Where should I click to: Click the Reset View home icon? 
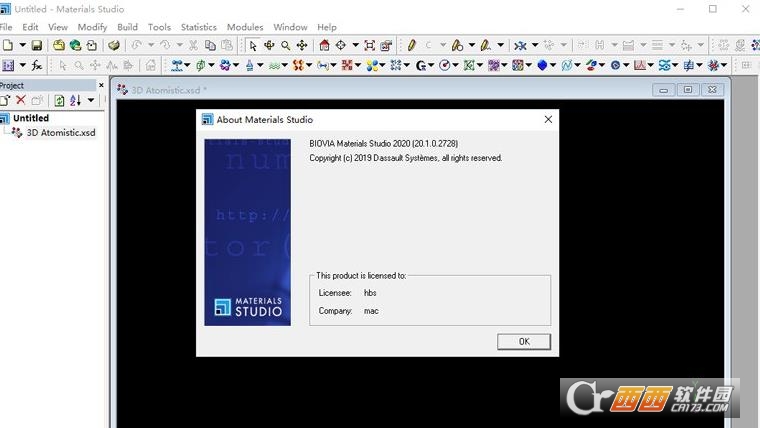click(x=324, y=46)
